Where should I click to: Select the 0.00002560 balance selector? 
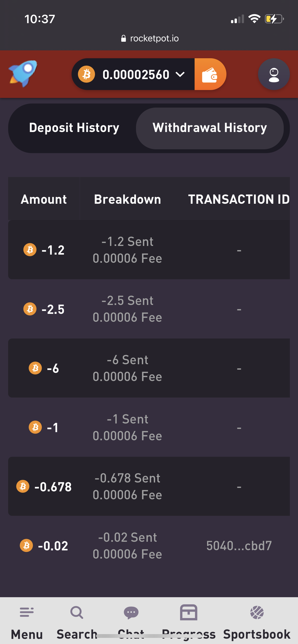[136, 74]
